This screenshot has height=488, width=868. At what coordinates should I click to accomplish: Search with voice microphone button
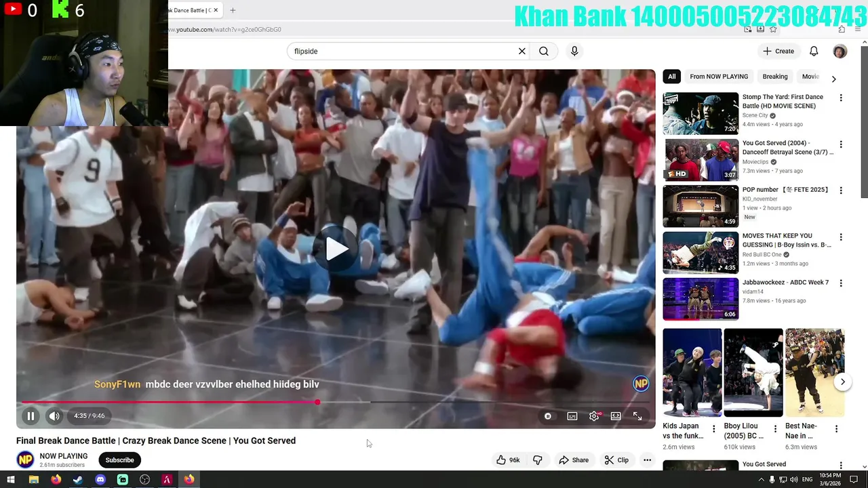[574, 51]
